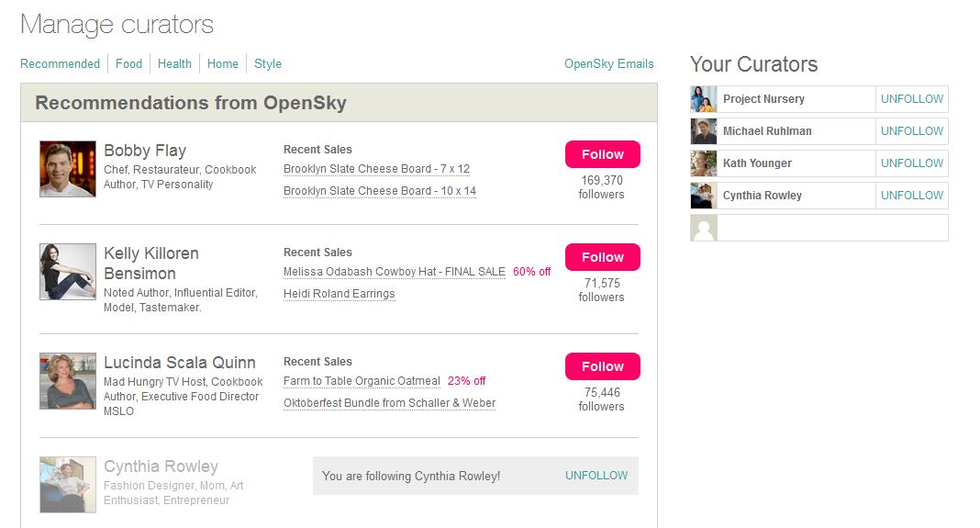Open Brooklyn Slate Cheese Board 7 x 12

click(376, 169)
